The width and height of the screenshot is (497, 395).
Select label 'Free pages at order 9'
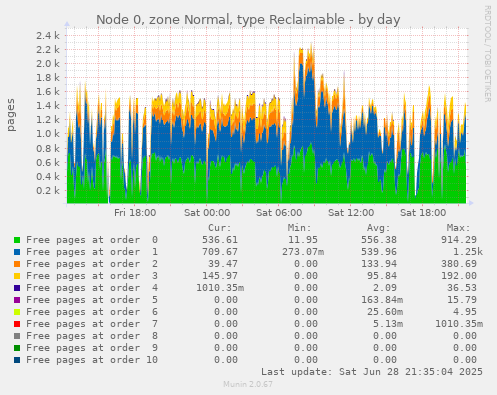(92, 348)
